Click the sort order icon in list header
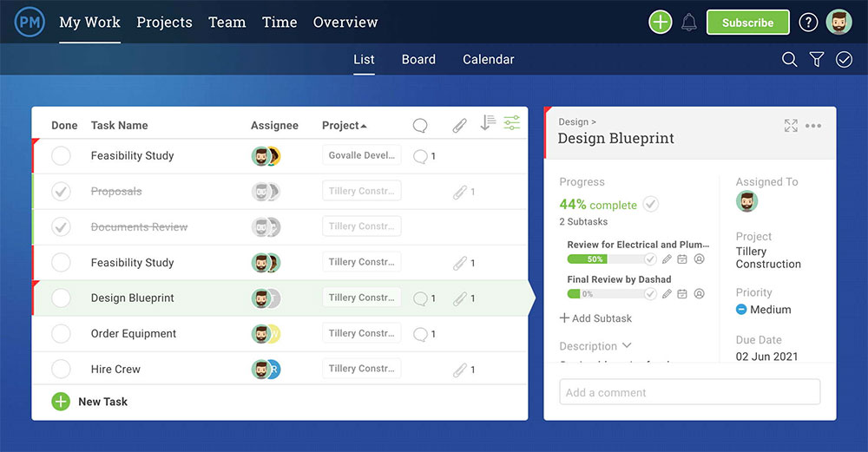The height and width of the screenshot is (452, 868). (488, 123)
